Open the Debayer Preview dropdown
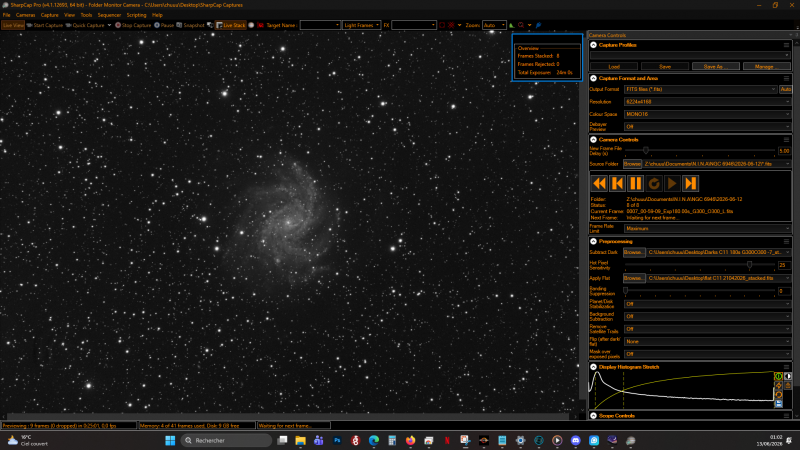800x450 pixels. [x=708, y=127]
